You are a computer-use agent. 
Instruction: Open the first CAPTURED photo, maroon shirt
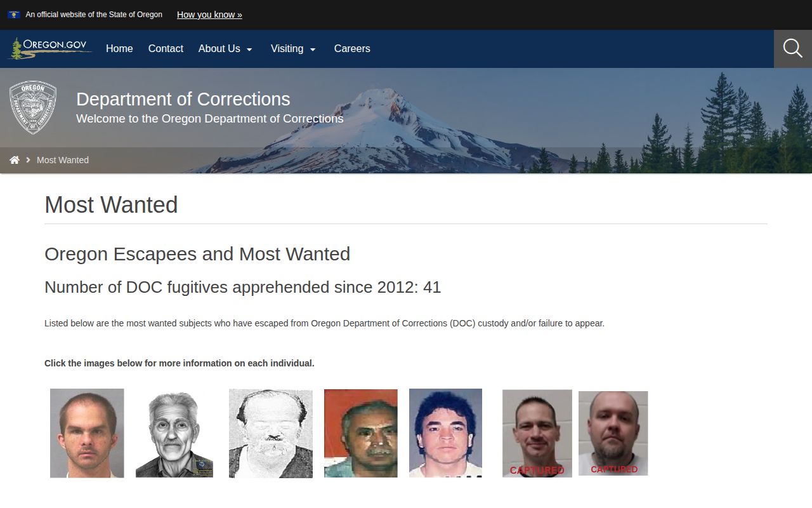pos(537,433)
